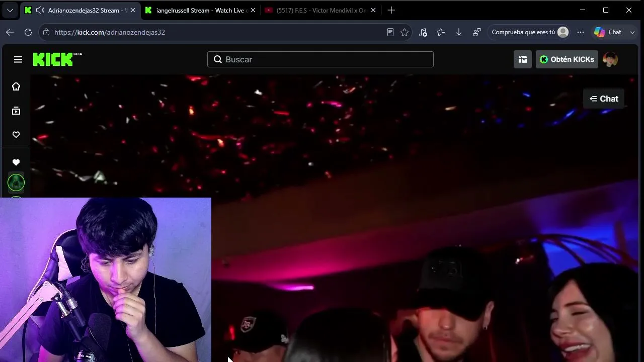Open the feedback people icon in toolbar
The width and height of the screenshot is (644, 362).
477,32
